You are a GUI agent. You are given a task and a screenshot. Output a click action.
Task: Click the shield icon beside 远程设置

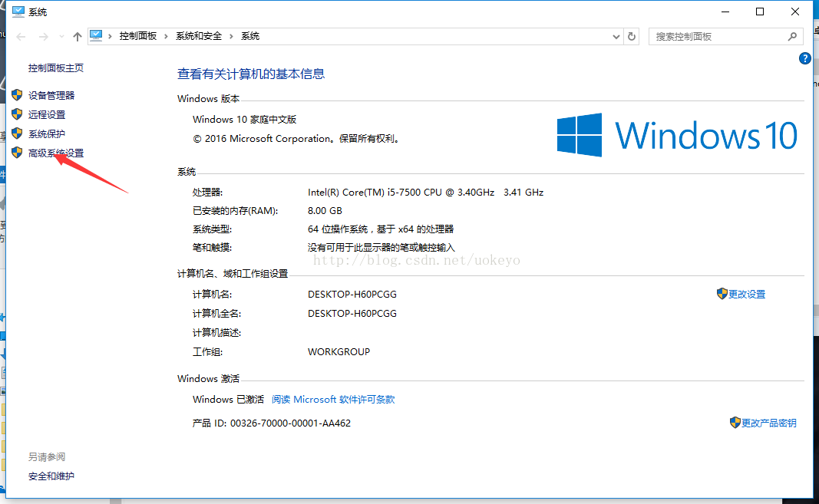click(x=17, y=114)
